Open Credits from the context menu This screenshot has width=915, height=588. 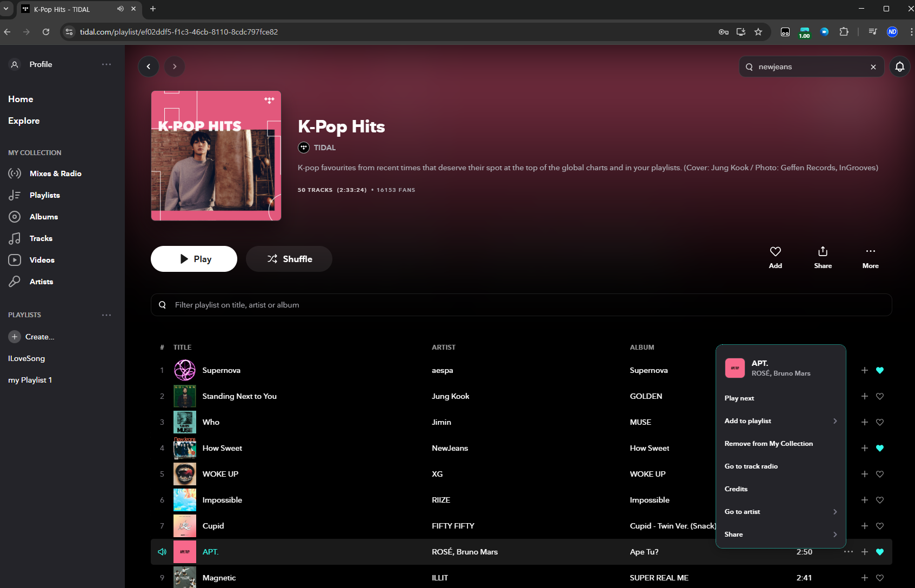pos(781,489)
